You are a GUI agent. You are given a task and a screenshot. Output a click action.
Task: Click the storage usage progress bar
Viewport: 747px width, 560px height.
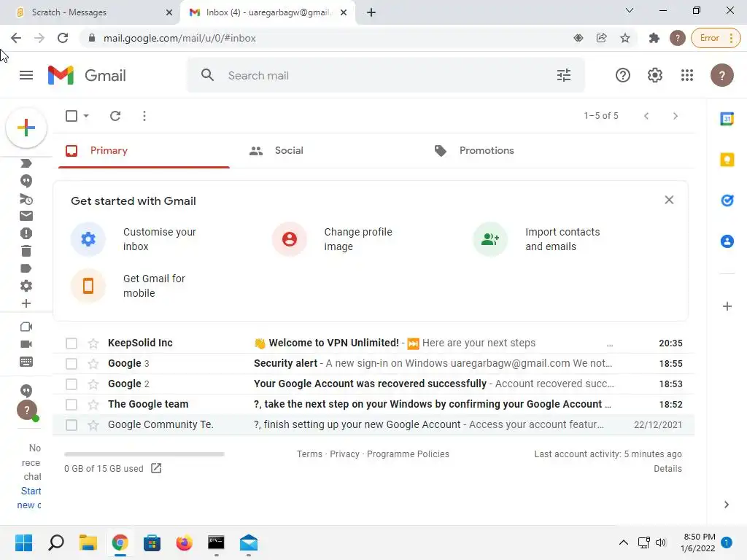144,454
